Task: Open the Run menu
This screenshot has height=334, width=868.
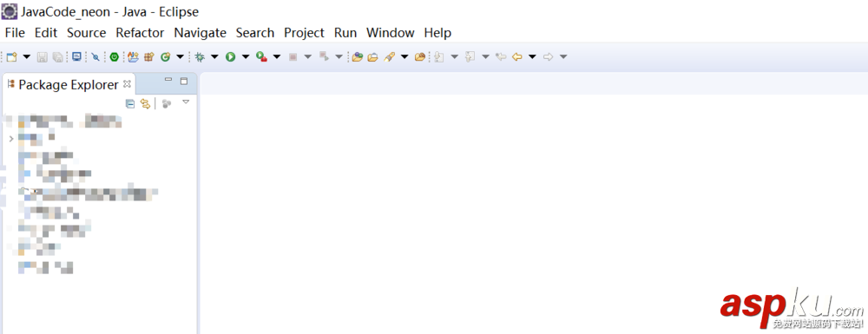Action: pyautogui.click(x=345, y=33)
